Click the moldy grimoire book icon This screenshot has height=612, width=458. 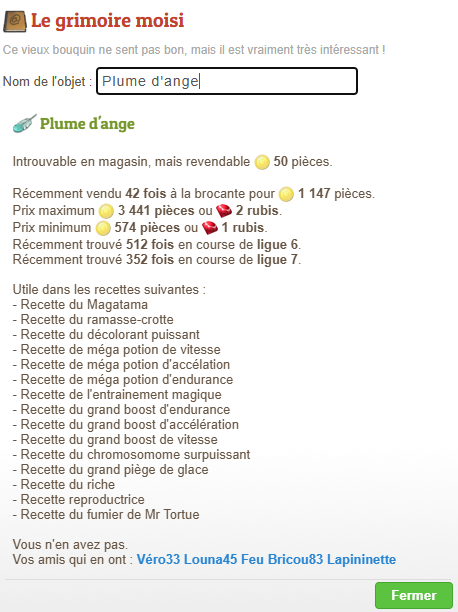14,21
